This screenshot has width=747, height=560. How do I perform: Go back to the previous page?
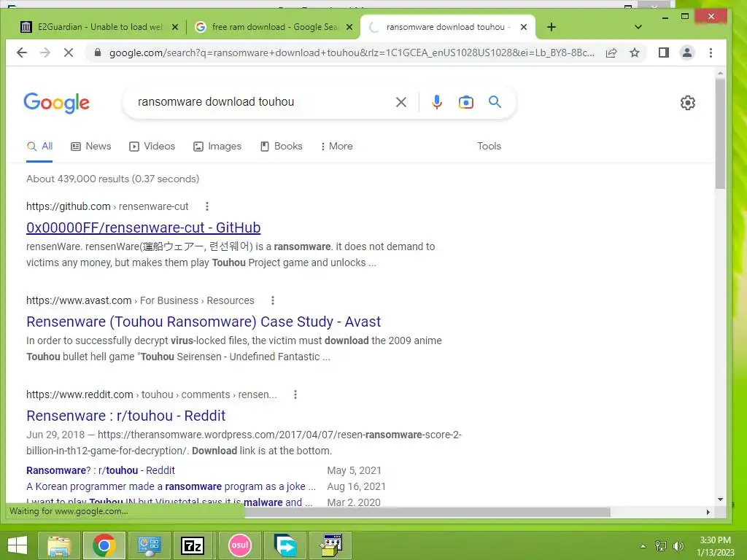pyautogui.click(x=22, y=52)
